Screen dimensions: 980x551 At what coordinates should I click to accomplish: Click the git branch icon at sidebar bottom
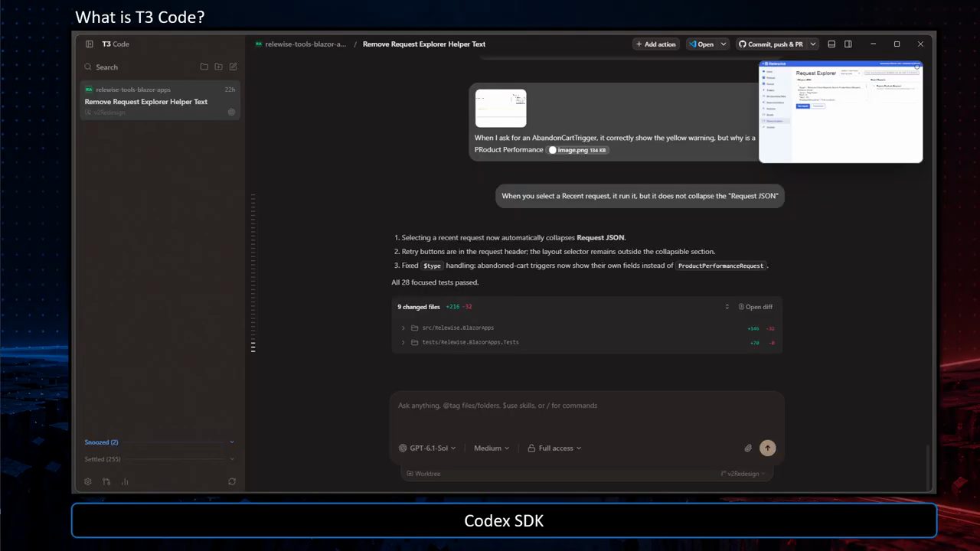click(x=106, y=481)
